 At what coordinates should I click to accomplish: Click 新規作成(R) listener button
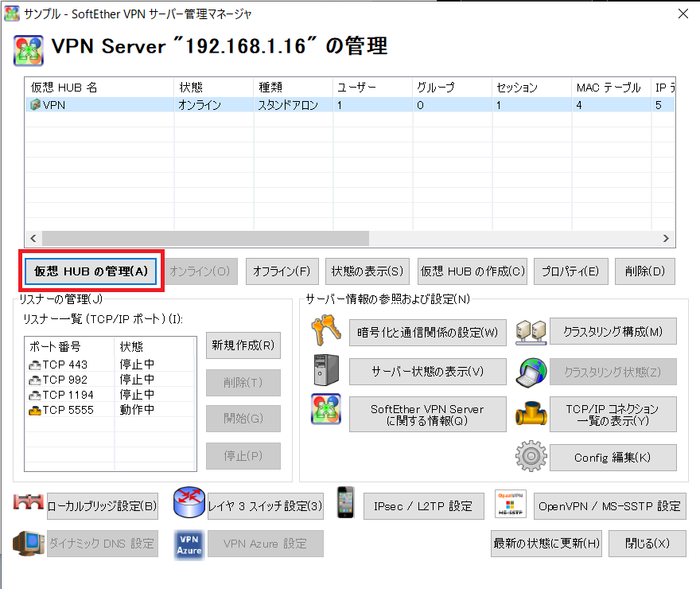pyautogui.click(x=243, y=345)
